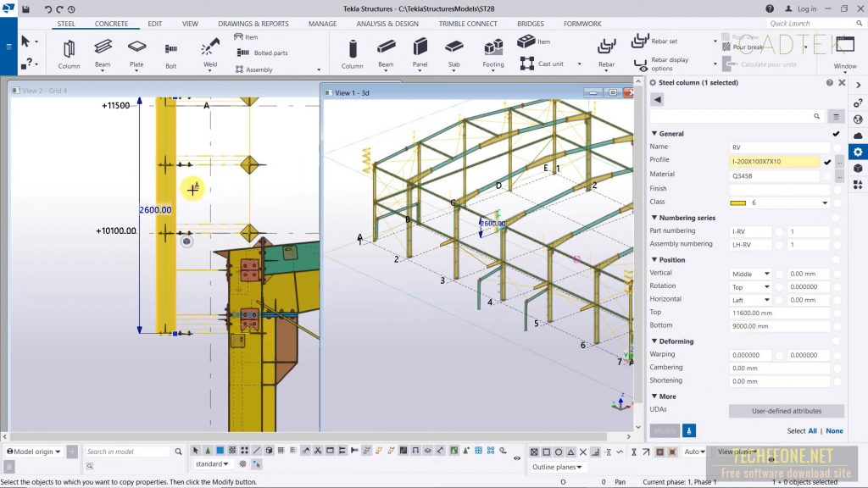The image size is (868, 488).
Task: Click the Rebar set icon
Action: pyautogui.click(x=640, y=41)
